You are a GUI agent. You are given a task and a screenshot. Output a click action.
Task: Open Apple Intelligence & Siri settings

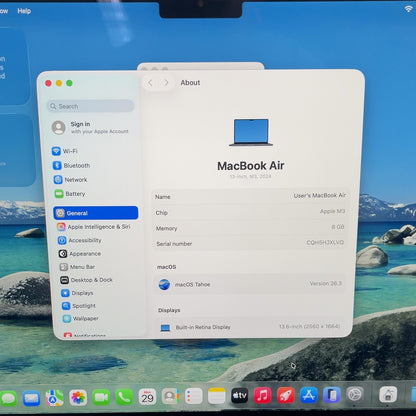coord(94,227)
